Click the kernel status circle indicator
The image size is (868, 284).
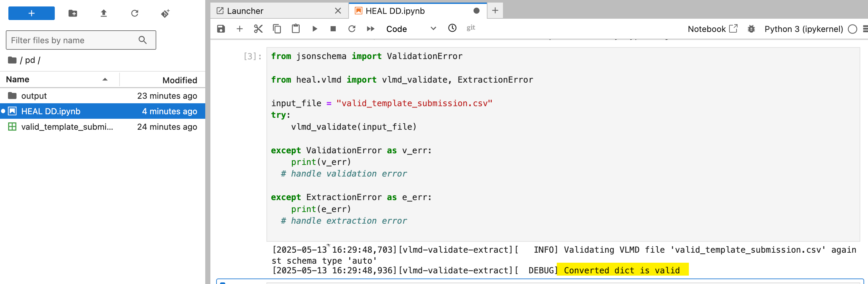point(852,29)
